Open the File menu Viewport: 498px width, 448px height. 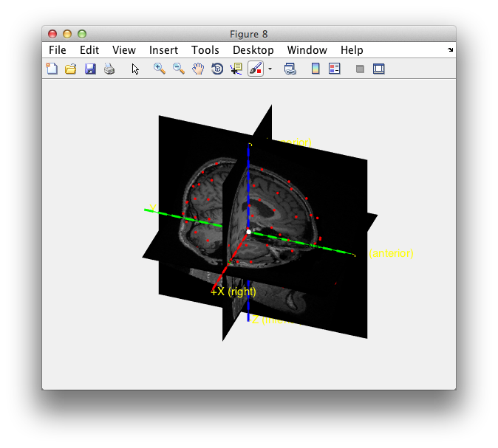(x=58, y=50)
